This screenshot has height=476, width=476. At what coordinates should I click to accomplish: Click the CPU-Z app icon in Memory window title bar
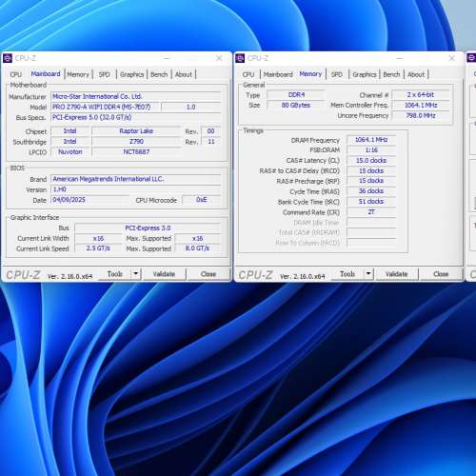coord(240,58)
